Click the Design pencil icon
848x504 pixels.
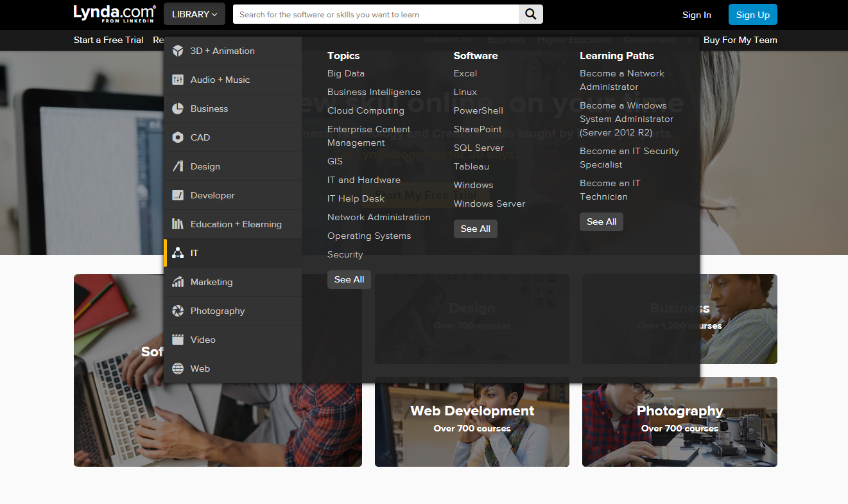tap(178, 166)
